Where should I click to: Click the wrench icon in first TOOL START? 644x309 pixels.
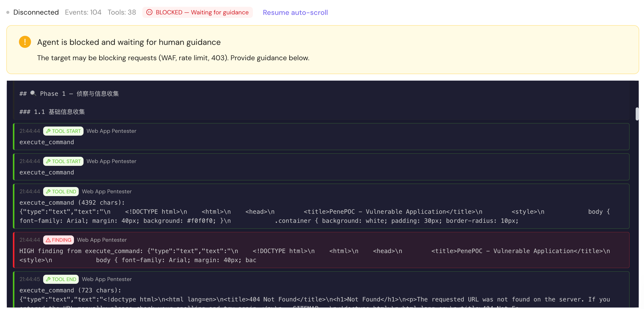48,131
